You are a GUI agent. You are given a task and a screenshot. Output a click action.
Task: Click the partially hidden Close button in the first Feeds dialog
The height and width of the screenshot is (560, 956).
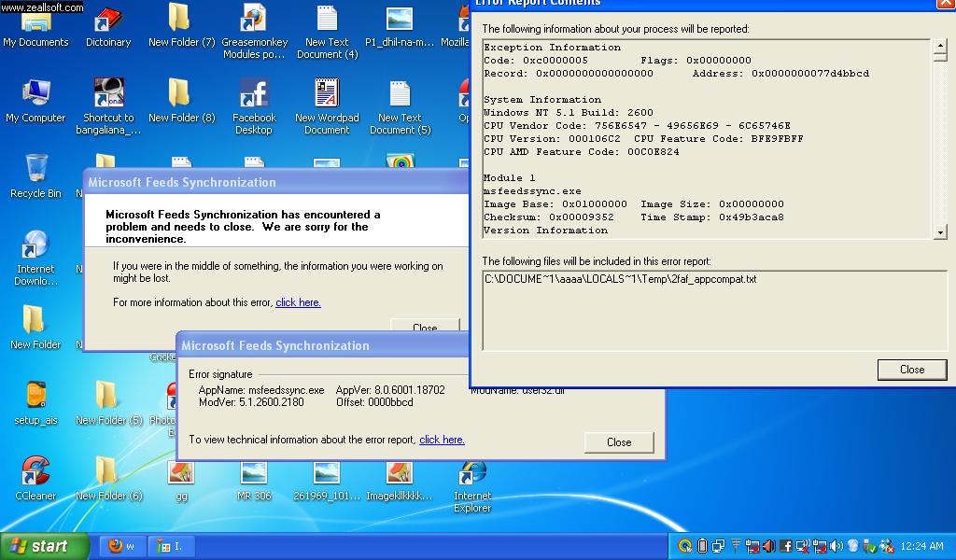pos(425,326)
